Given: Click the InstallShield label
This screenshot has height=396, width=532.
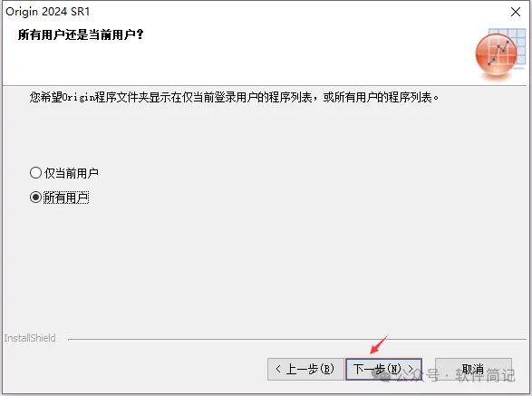Looking at the screenshot, I should (30, 338).
